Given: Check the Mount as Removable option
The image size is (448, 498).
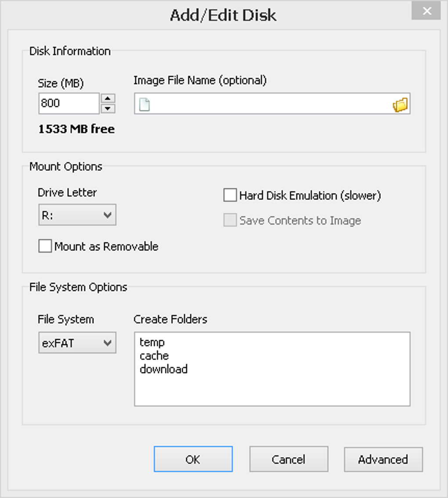Looking at the screenshot, I should [45, 246].
